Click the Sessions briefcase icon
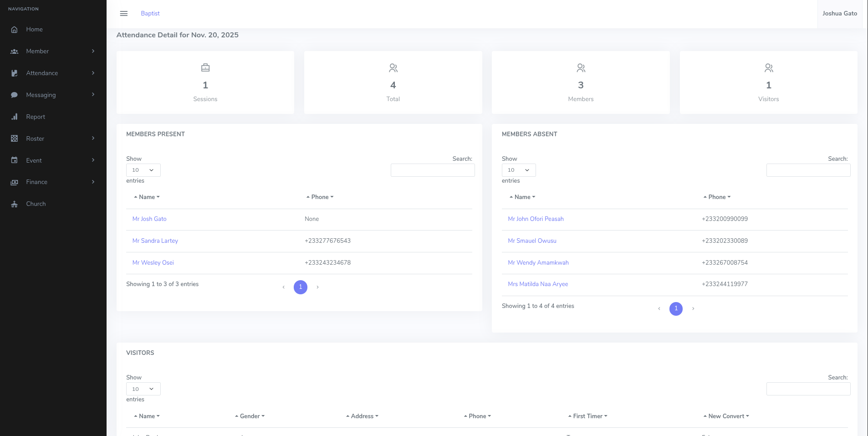The image size is (868, 436). [x=205, y=68]
